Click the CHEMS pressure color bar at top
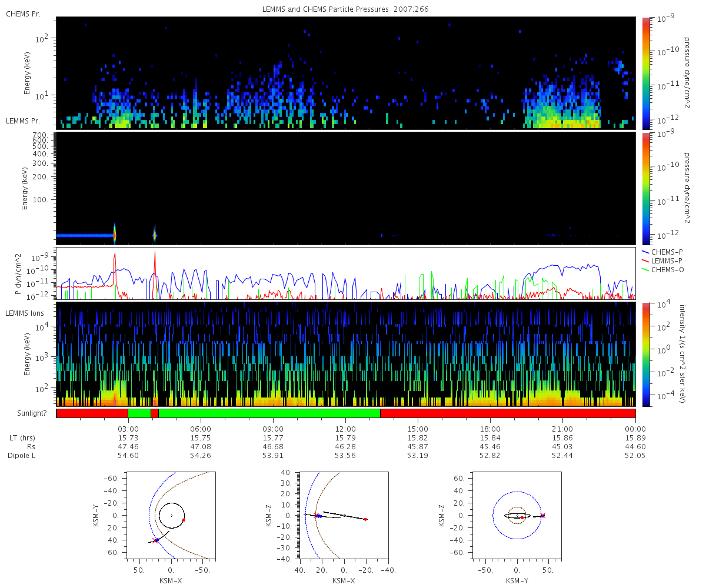 tap(645, 72)
